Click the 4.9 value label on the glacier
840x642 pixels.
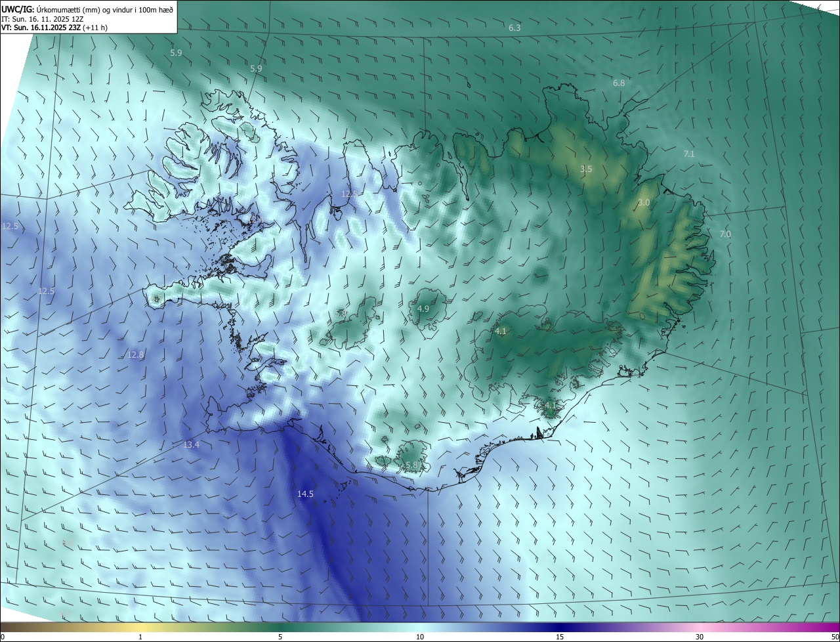pos(423,309)
